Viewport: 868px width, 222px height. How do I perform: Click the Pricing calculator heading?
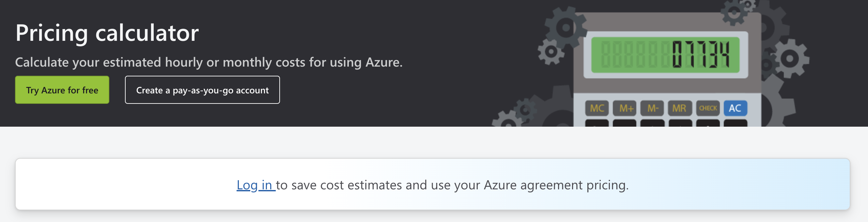[107, 33]
